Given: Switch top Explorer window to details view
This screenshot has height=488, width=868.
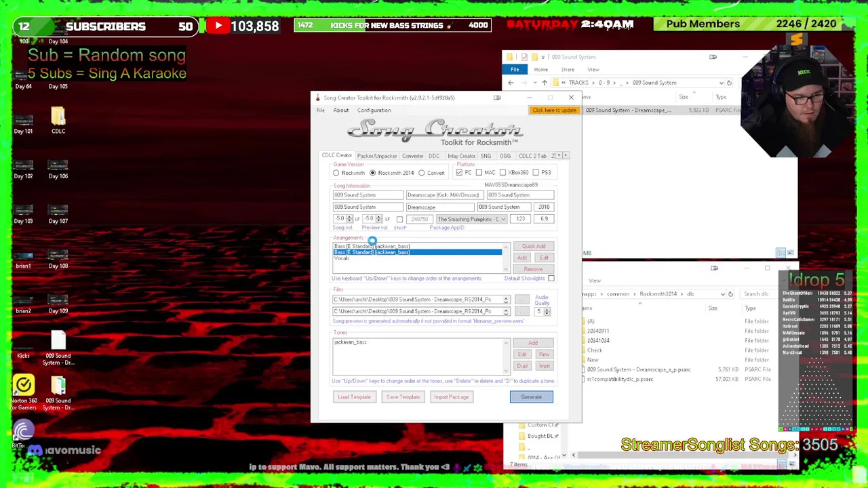Looking at the screenshot, I should pos(781,253).
